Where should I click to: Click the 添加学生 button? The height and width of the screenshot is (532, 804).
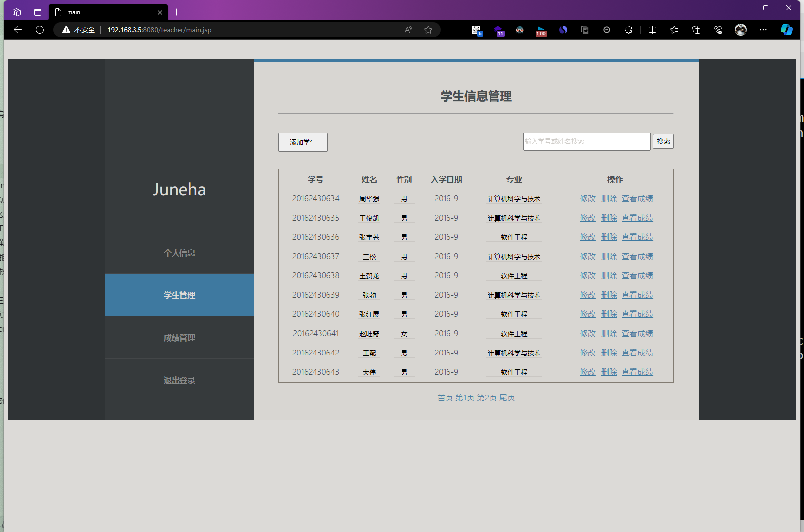[303, 142]
